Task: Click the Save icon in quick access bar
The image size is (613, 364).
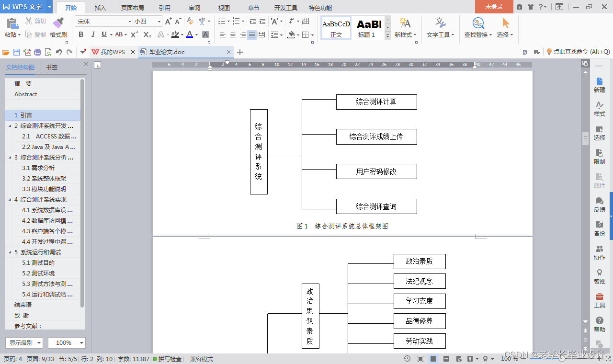Action: click(17, 52)
